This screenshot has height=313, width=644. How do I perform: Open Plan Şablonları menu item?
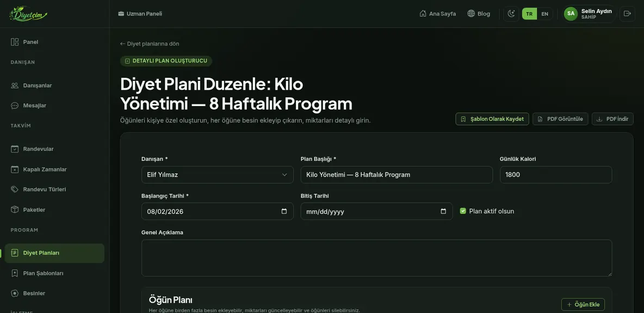[x=54, y=273]
